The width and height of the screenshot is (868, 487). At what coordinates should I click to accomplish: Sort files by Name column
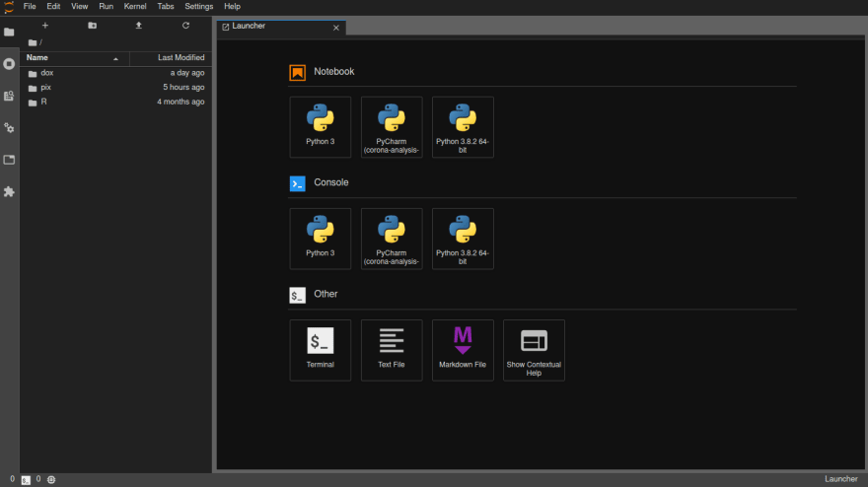coord(75,58)
